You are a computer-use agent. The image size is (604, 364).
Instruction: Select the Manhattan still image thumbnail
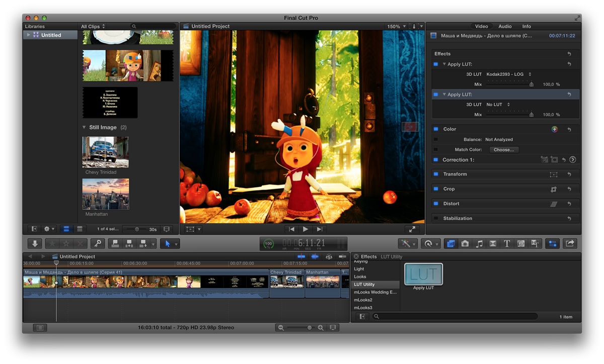pyautogui.click(x=106, y=194)
